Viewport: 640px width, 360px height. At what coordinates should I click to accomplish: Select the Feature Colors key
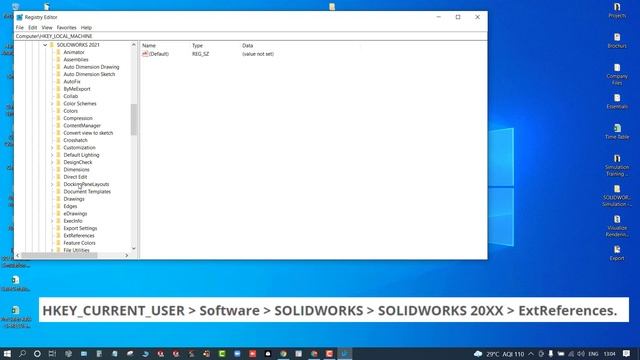[x=79, y=243]
